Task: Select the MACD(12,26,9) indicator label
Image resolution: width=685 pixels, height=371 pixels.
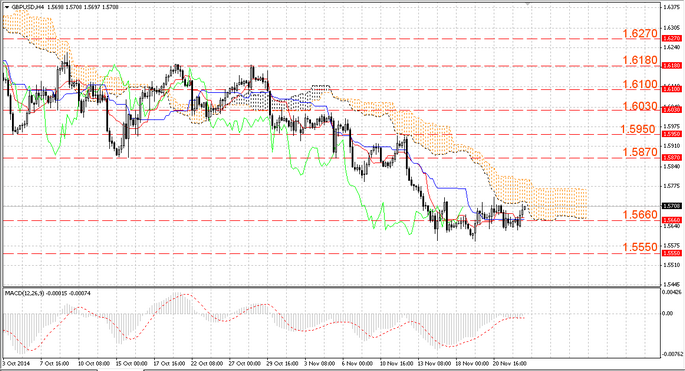Action: tap(24, 293)
